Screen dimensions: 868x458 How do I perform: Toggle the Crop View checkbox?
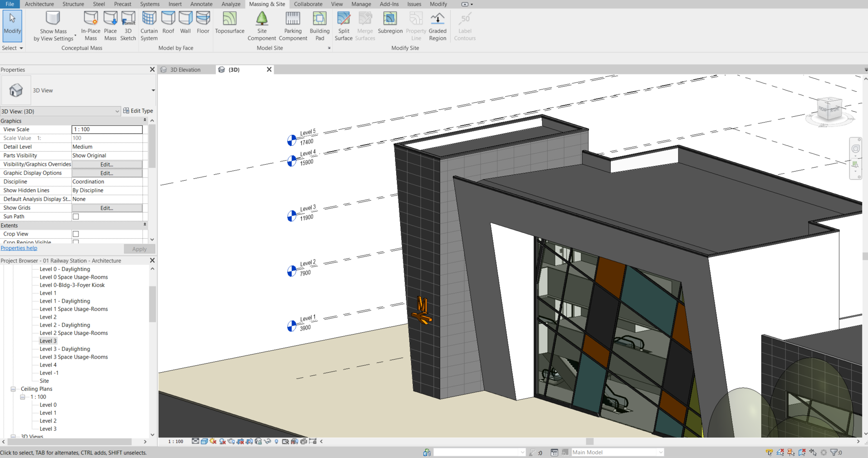coord(76,234)
